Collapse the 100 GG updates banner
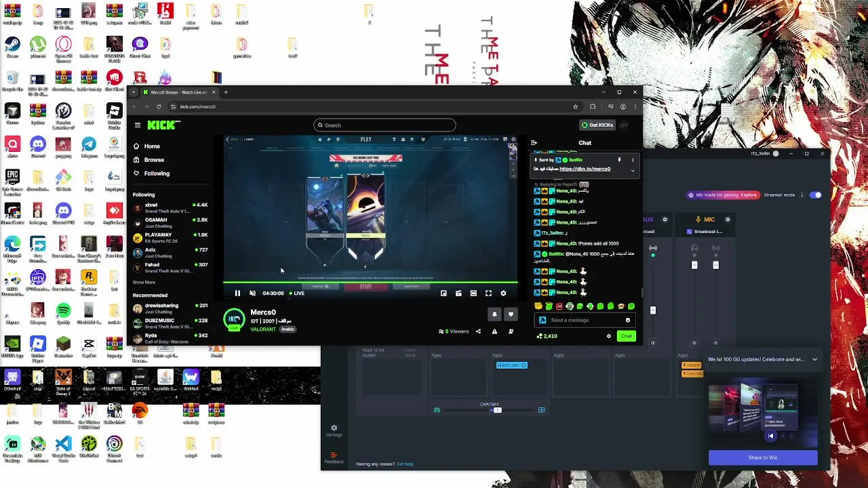 tap(814, 359)
